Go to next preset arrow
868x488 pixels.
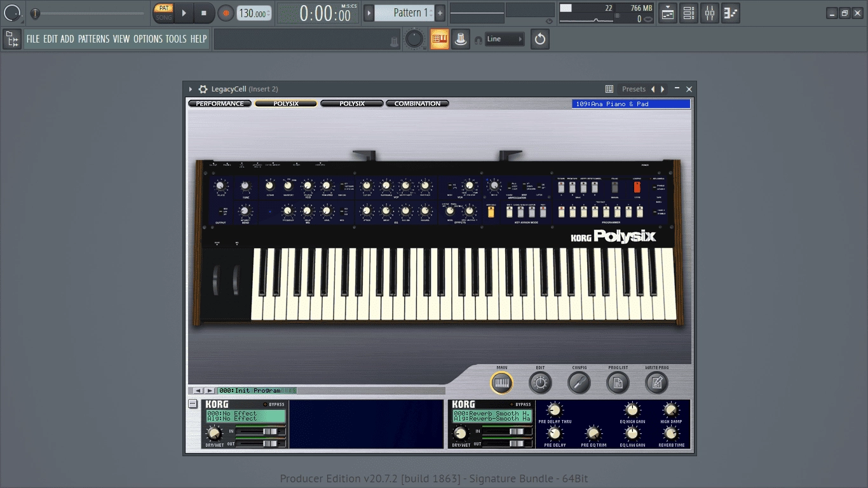coord(663,89)
